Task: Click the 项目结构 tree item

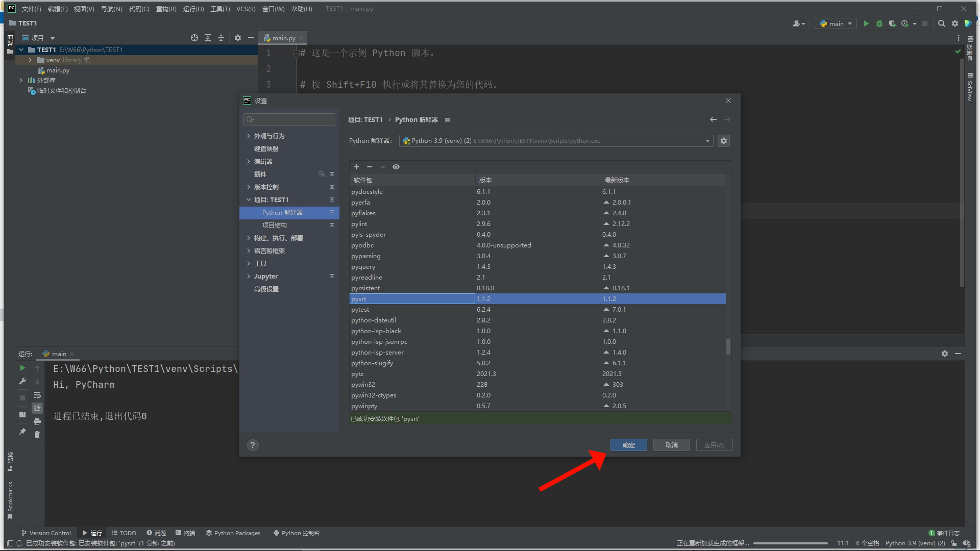Action: point(274,224)
